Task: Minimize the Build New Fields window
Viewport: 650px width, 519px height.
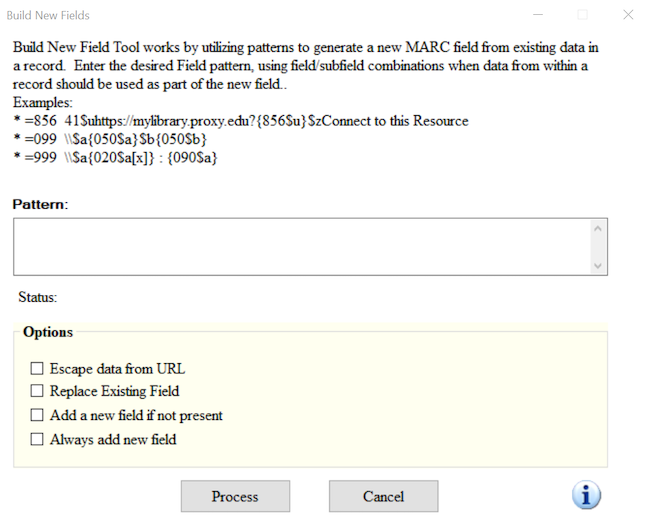Action: [x=538, y=15]
